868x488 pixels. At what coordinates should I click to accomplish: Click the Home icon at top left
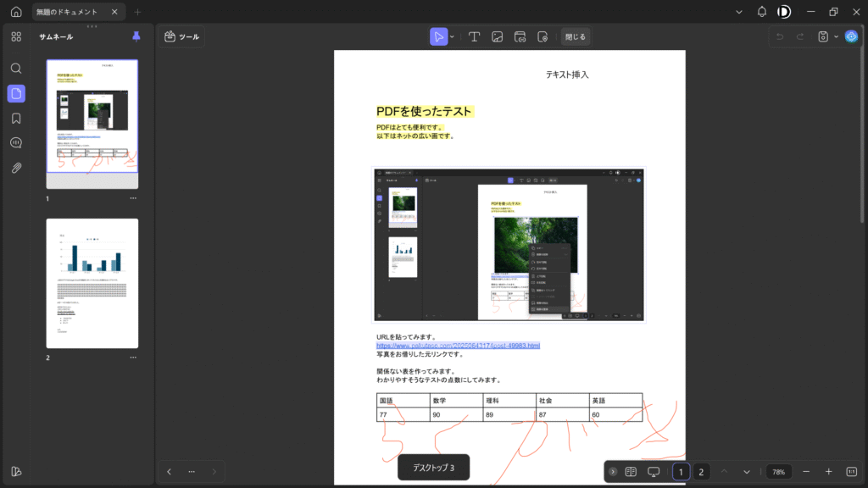pos(16,12)
